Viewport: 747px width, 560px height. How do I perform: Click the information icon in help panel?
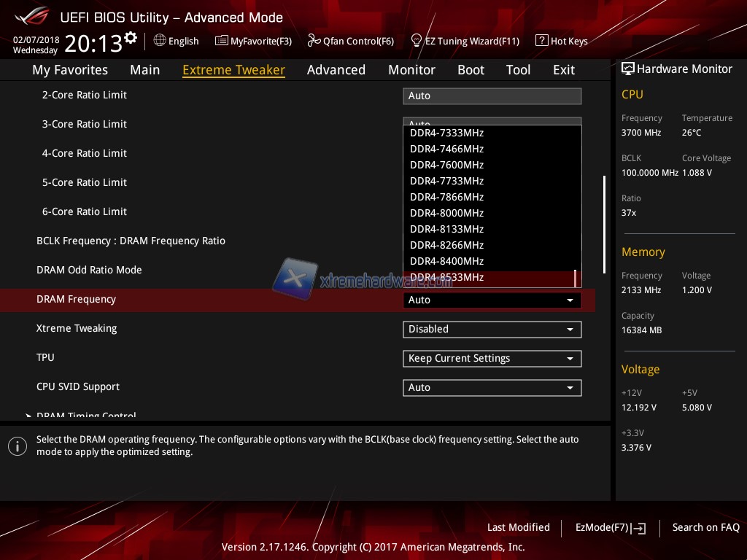[18, 446]
